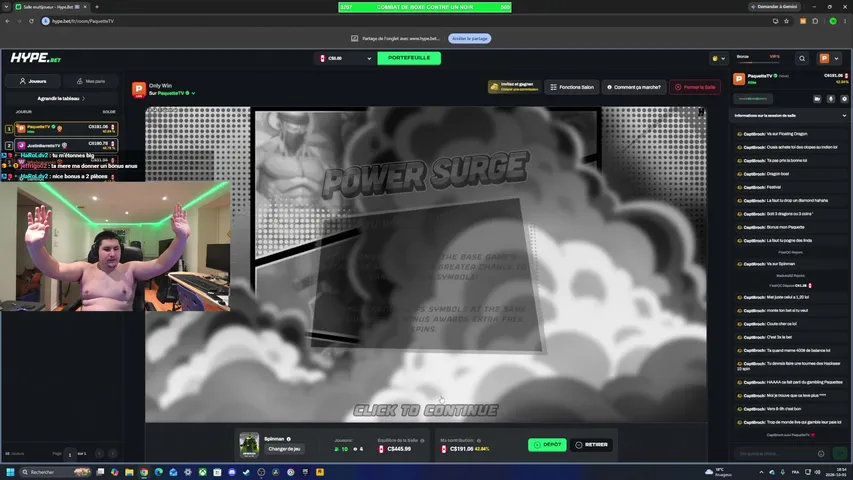Open the Windows Start menu
This screenshot has width=853, height=480.
coord(10,472)
